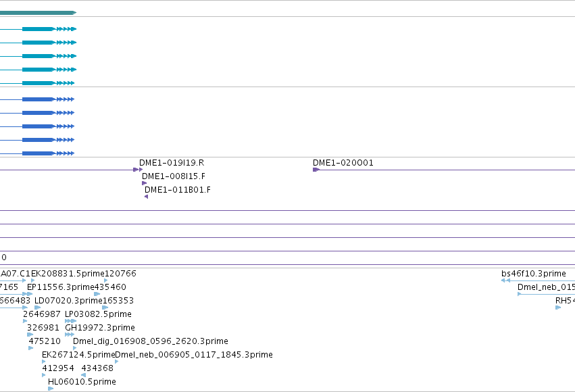Click the Dmel_neb_006905_0117_1845.3prime label

coord(194,355)
